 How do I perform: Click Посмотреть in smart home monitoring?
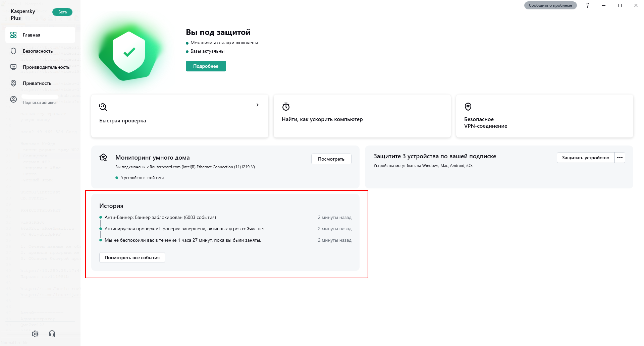[331, 159]
